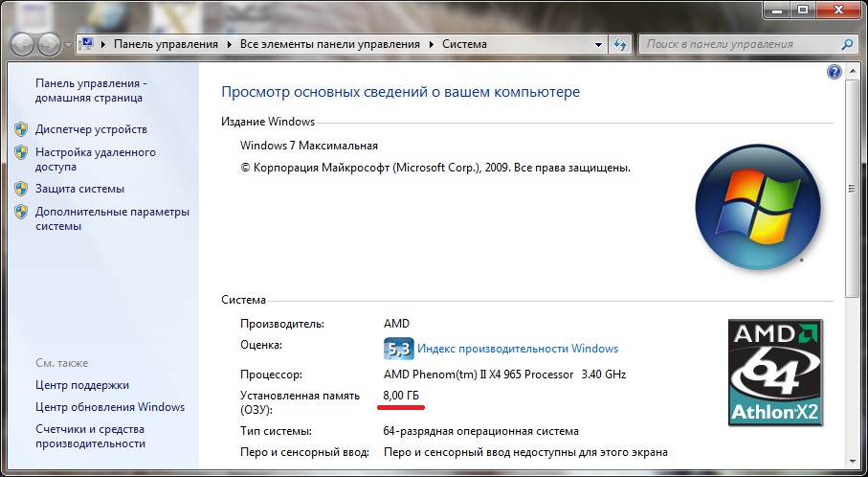Open Защита системы link
This screenshot has width=868, height=477.
coord(79,189)
